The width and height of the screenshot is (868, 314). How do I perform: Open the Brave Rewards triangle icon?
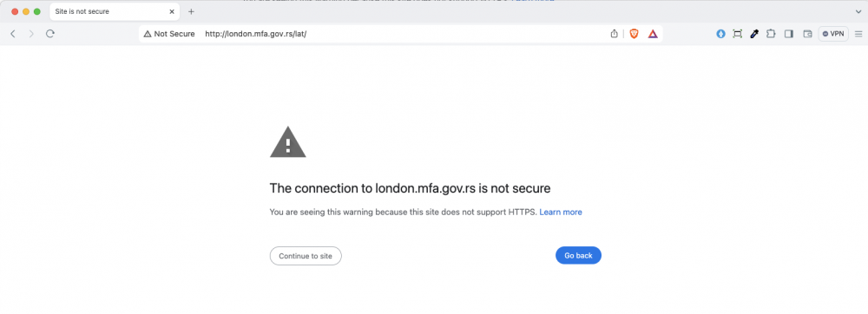click(653, 34)
